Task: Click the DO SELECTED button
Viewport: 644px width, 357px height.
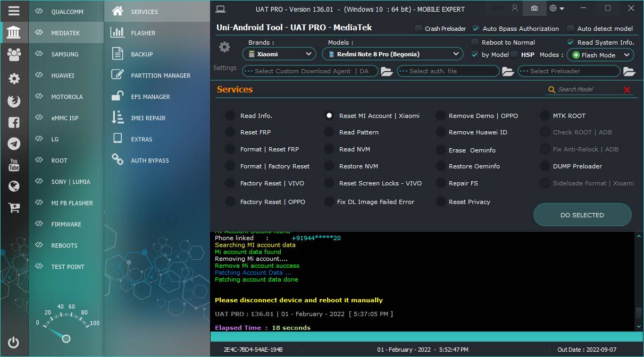Action: (x=582, y=215)
